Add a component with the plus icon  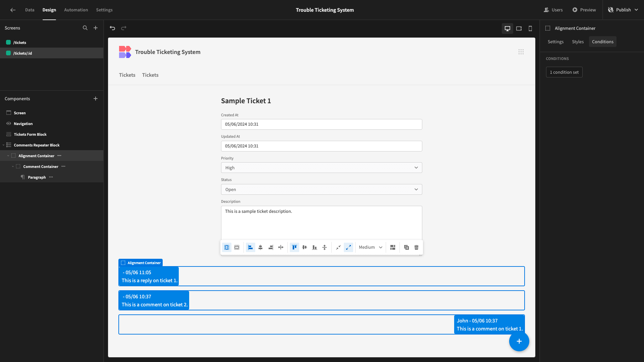[96, 99]
